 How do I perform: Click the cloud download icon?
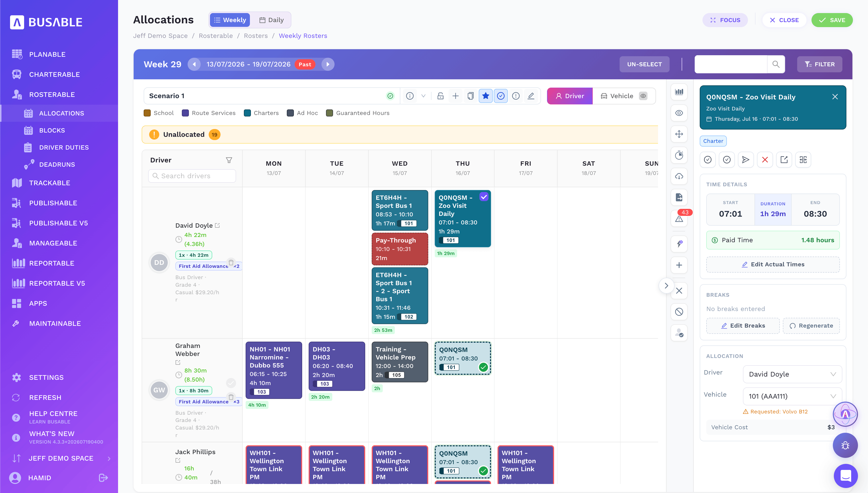[x=679, y=176]
